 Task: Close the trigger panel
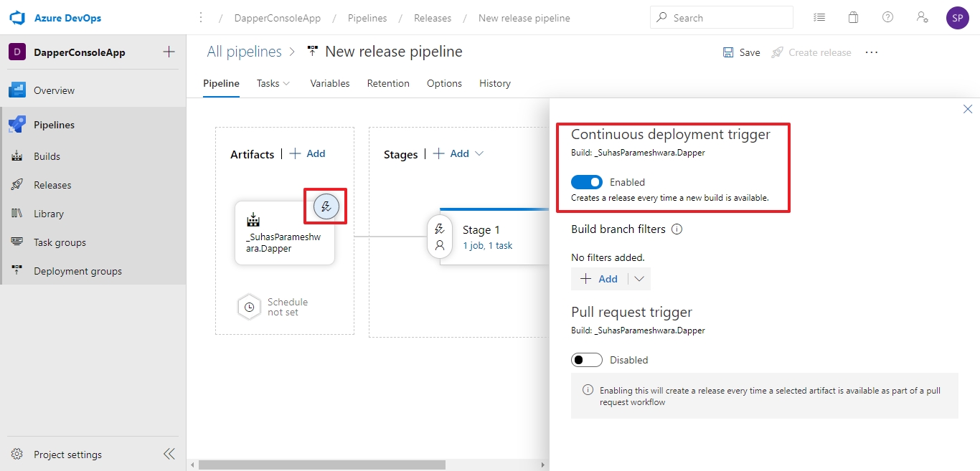tap(968, 109)
